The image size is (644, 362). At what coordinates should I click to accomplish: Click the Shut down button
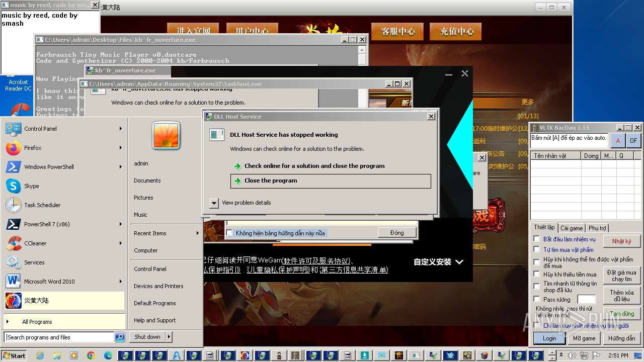click(147, 337)
